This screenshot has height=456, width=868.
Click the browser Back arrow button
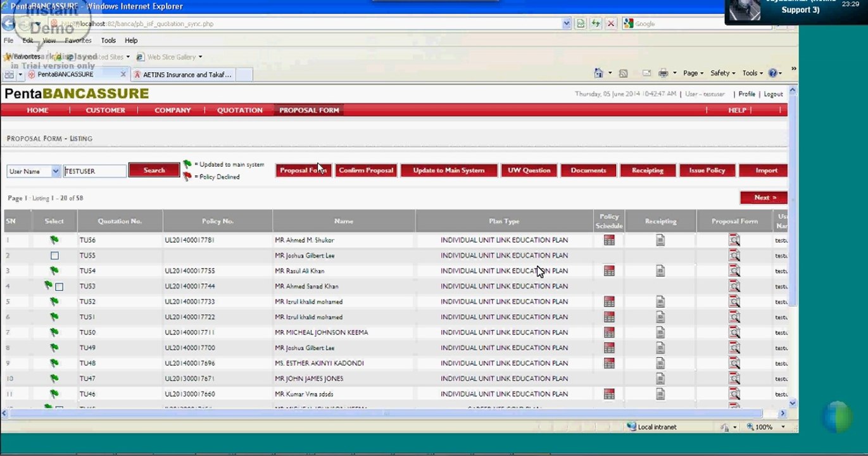9,24
